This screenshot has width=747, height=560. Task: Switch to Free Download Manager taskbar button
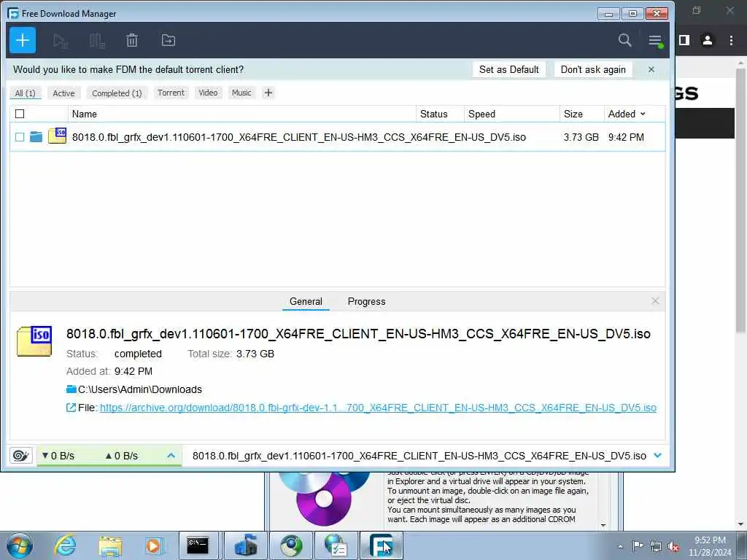(x=382, y=545)
